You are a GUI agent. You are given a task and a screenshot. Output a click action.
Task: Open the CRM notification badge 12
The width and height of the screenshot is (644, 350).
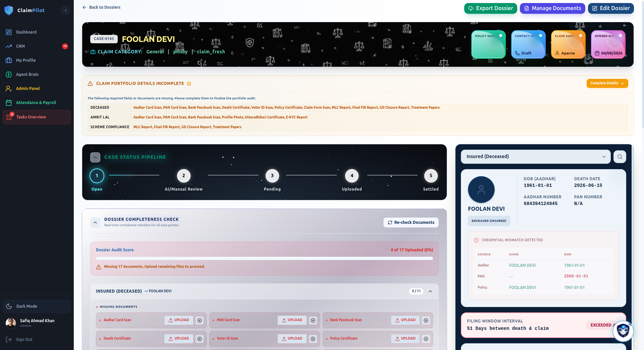[x=65, y=46]
